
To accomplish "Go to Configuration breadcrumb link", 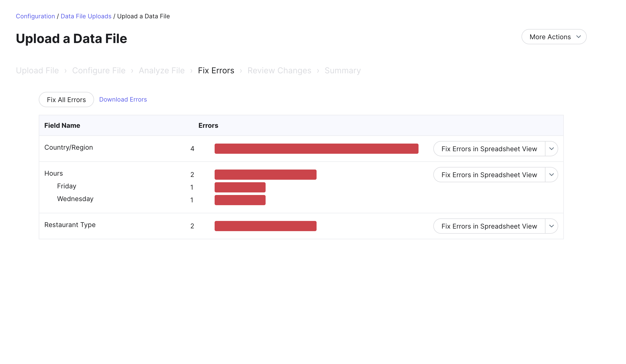I will coord(35,16).
